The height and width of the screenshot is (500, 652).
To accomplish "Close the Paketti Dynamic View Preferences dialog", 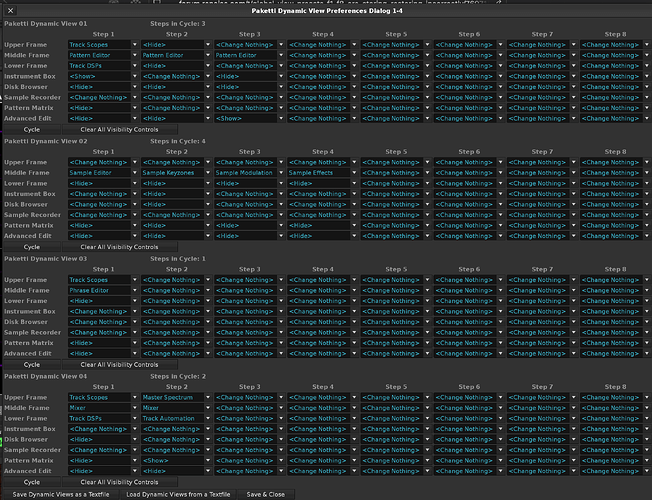I will point(11,11).
